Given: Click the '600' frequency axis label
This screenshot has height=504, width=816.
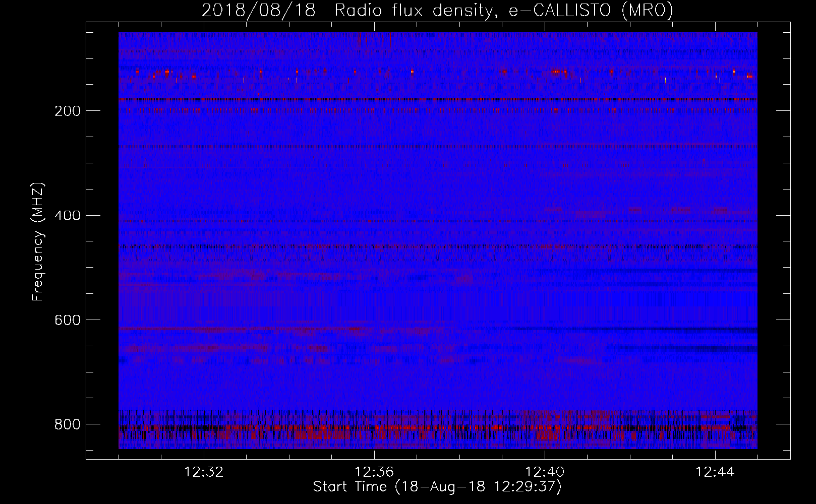Looking at the screenshot, I should tap(67, 321).
